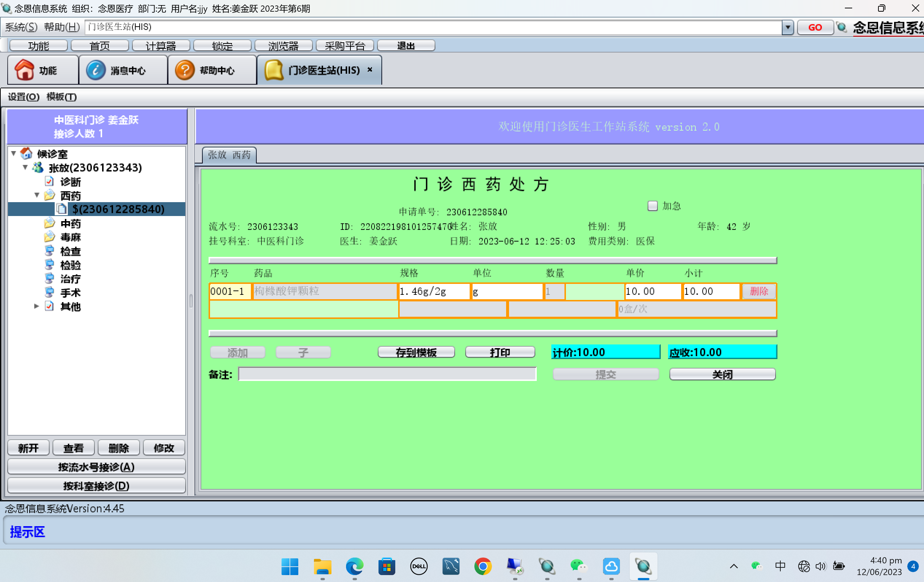Click the 其他 document icon
The width and height of the screenshot is (924, 582).
point(49,306)
